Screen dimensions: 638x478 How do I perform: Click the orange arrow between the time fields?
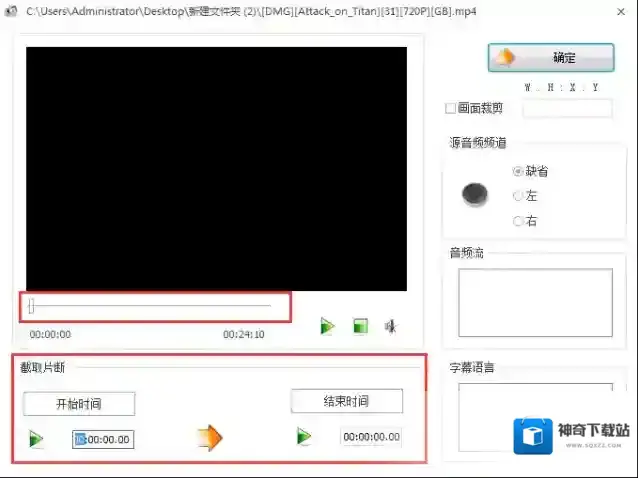[209, 437]
